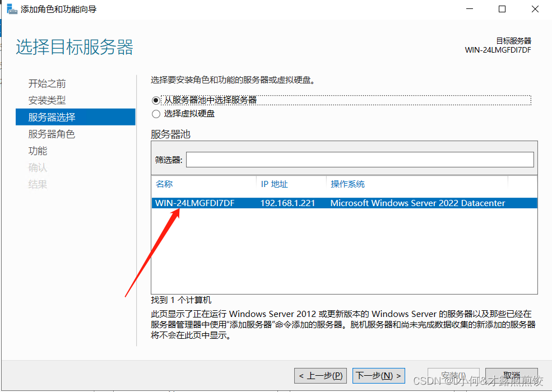Screen dimensions: 552x392
Task: Open the 服务器选择 step
Action: tap(75, 117)
